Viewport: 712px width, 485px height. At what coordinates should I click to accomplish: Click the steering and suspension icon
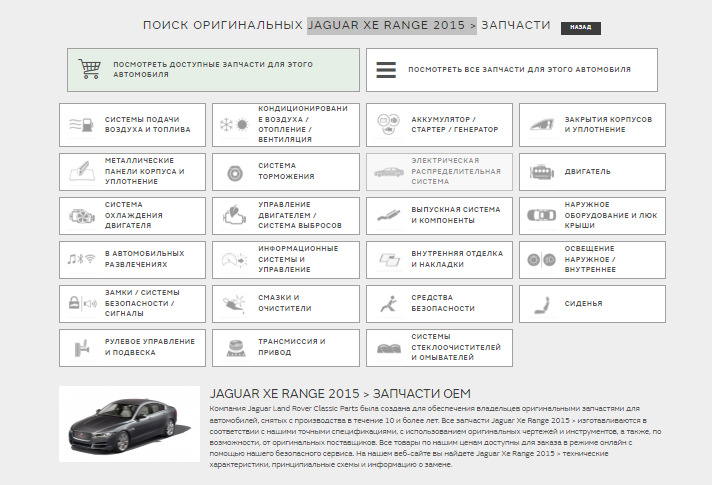tap(81, 348)
